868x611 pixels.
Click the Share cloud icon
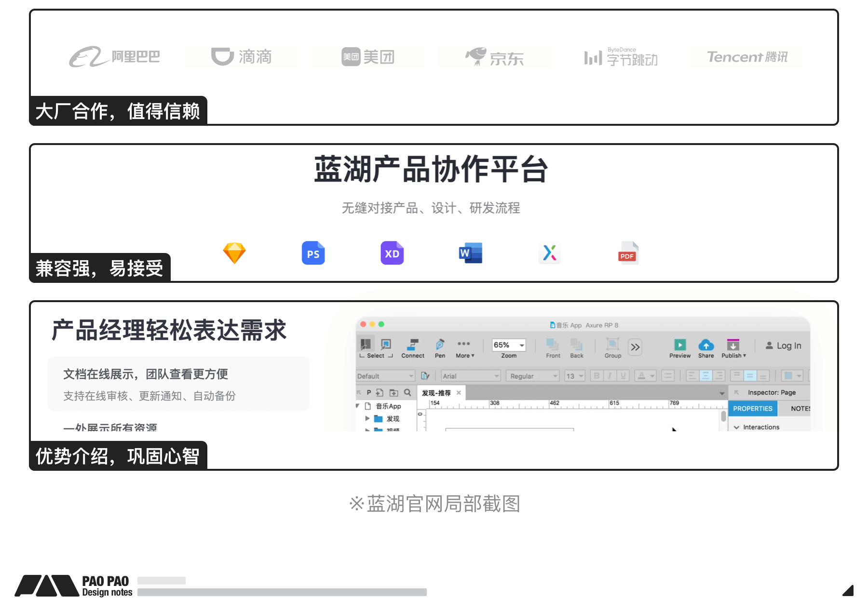point(706,345)
